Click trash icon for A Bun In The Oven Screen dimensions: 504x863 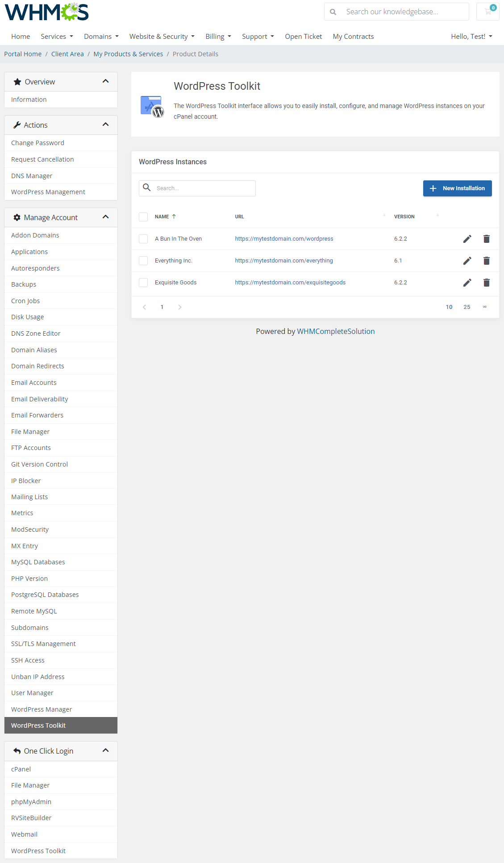487,239
